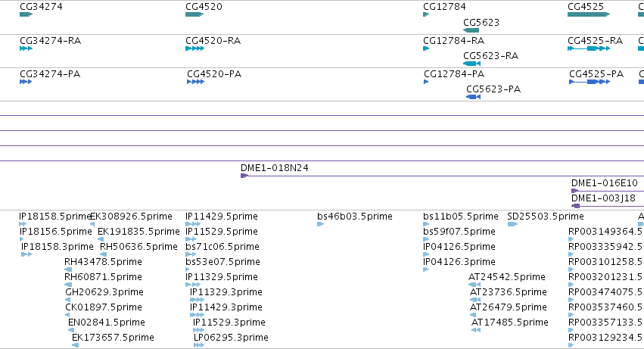Open the CG12784 gene label
644x349 pixels.
(x=444, y=7)
